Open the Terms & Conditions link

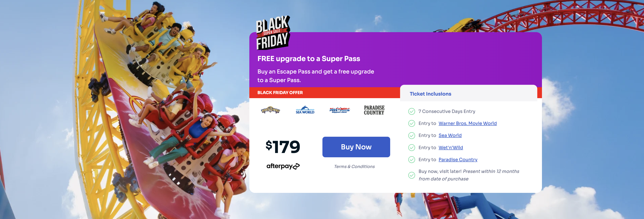pos(354,166)
